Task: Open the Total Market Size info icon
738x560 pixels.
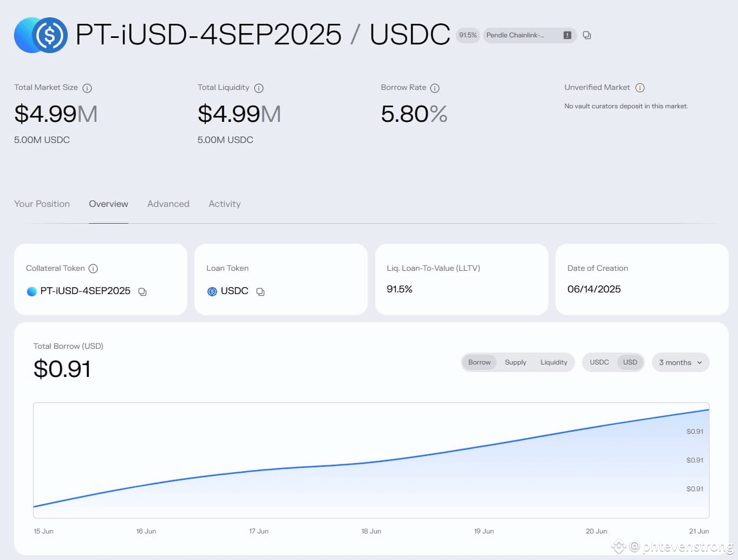Action: coord(87,88)
